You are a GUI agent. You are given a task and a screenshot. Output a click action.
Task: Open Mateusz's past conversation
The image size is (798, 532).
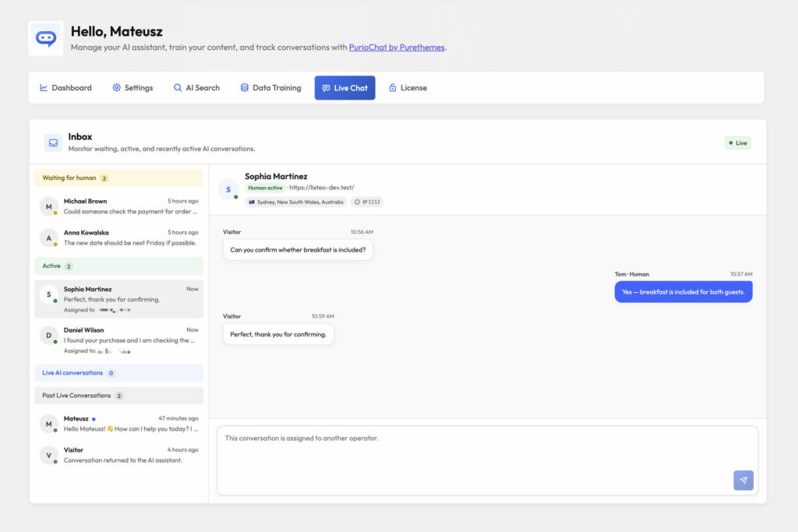(x=118, y=424)
